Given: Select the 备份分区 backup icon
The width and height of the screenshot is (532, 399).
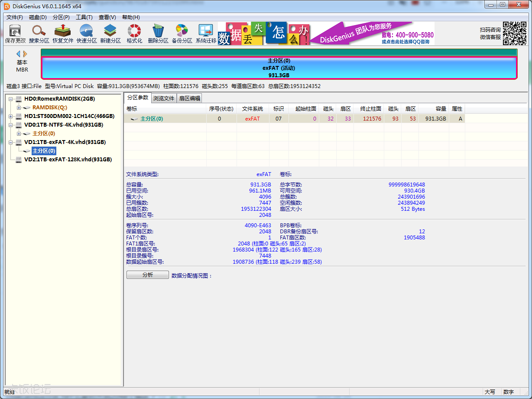Looking at the screenshot, I should [x=181, y=33].
